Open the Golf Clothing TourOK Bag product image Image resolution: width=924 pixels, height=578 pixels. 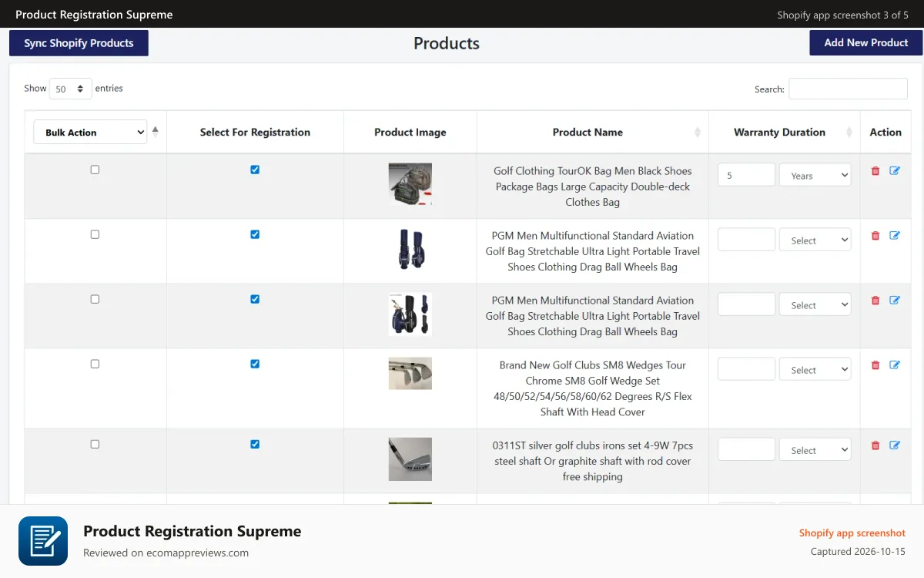(x=410, y=184)
